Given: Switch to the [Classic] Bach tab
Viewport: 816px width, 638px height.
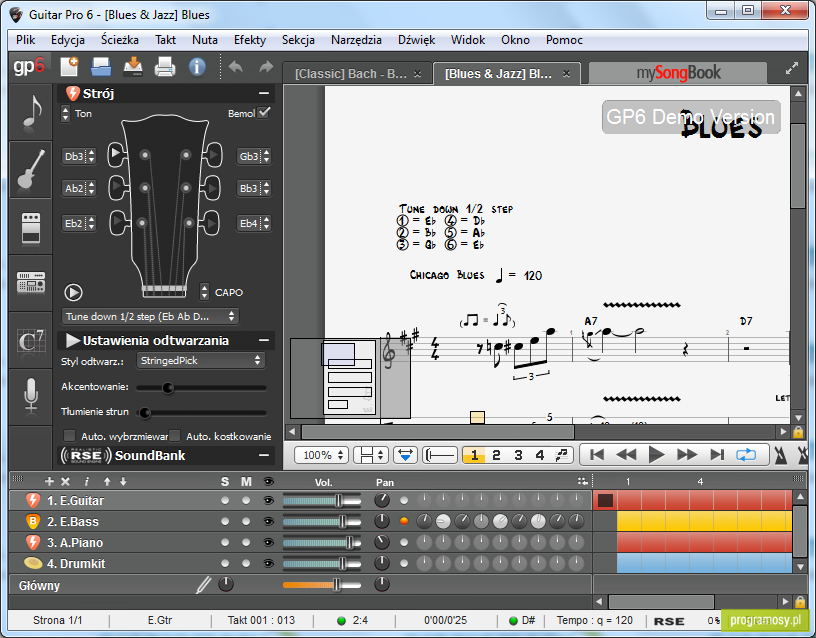Looking at the screenshot, I should click(357, 74).
